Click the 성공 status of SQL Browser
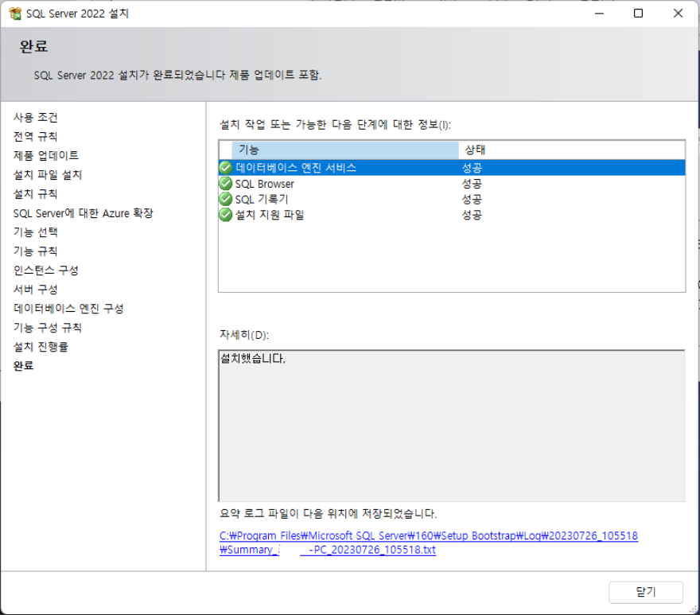The image size is (700, 615). [x=472, y=184]
